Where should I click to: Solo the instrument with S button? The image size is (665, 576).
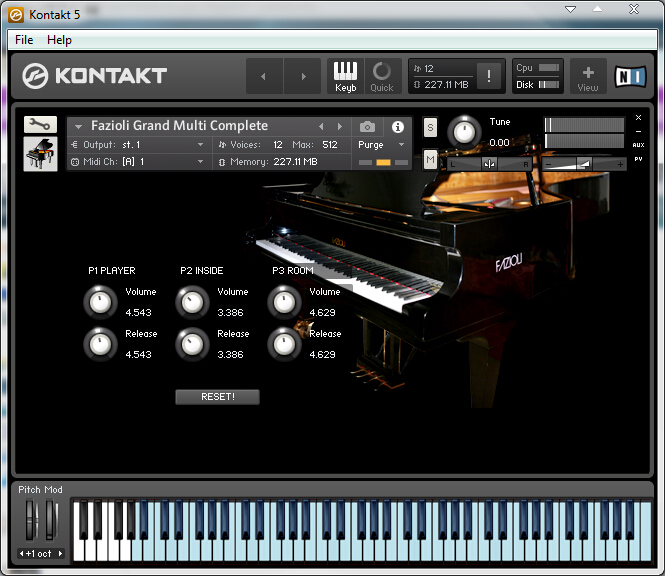430,127
